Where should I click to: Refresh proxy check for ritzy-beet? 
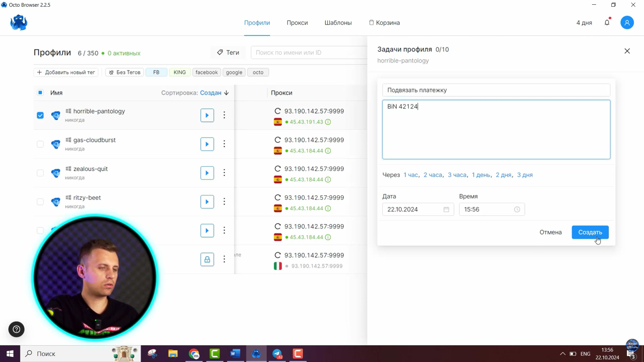[277, 198]
